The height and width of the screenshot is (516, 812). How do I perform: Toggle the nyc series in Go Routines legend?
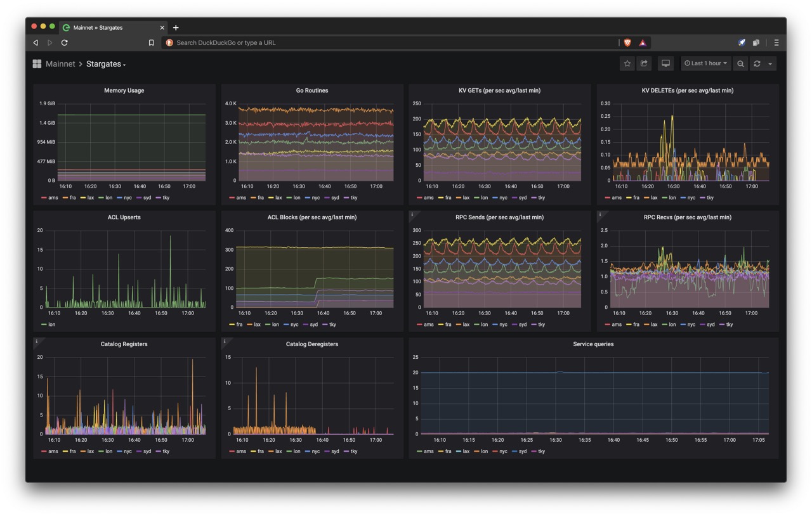click(315, 198)
